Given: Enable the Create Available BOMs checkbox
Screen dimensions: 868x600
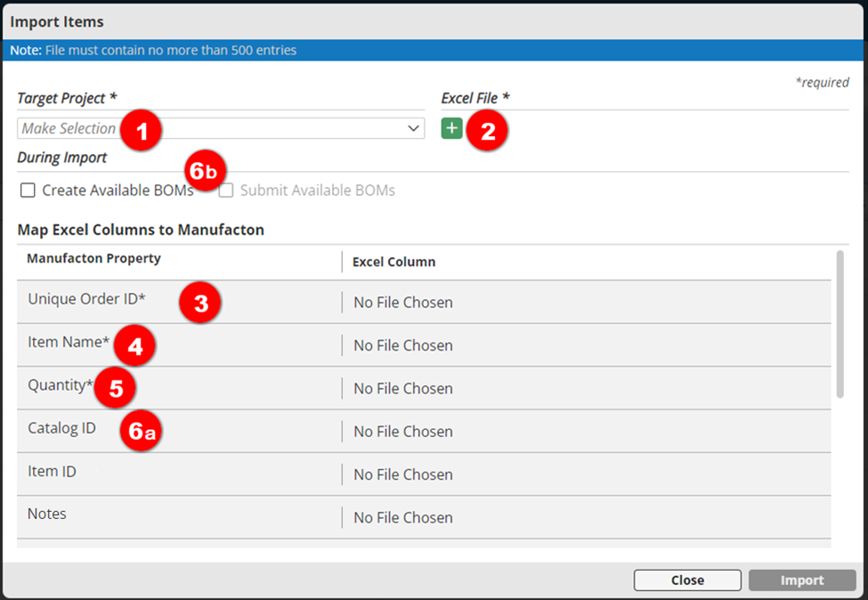Looking at the screenshot, I should pos(28,191).
